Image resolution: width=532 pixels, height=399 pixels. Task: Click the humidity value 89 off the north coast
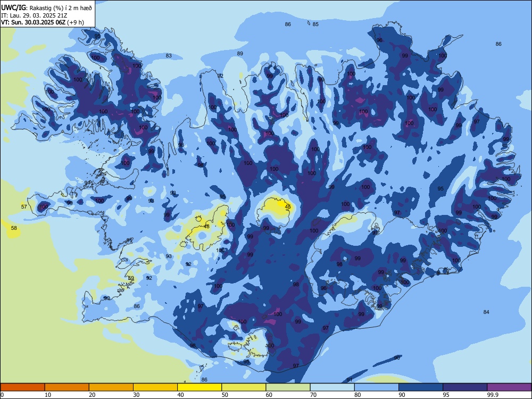pyautogui.click(x=240, y=54)
